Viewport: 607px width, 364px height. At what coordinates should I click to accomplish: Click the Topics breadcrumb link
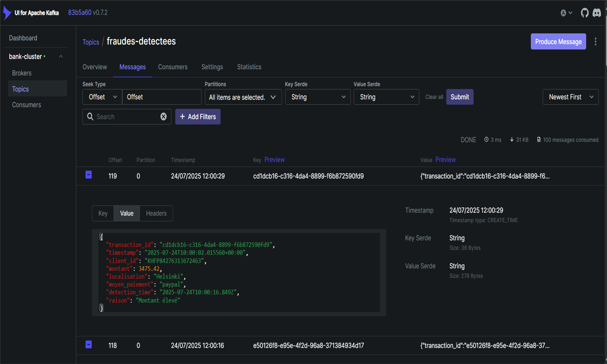[91, 42]
